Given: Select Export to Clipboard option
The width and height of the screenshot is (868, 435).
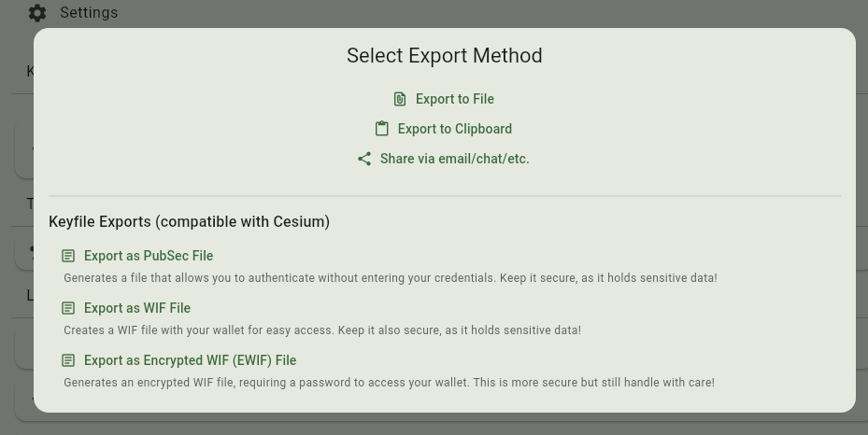Looking at the screenshot, I should click(454, 129).
